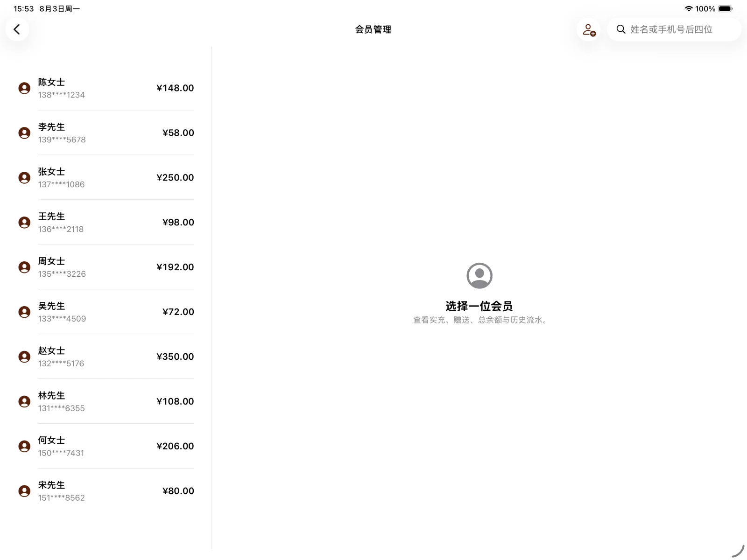Click phone number 150****7431
Viewport: 747px width, 560px height.
[61, 454]
